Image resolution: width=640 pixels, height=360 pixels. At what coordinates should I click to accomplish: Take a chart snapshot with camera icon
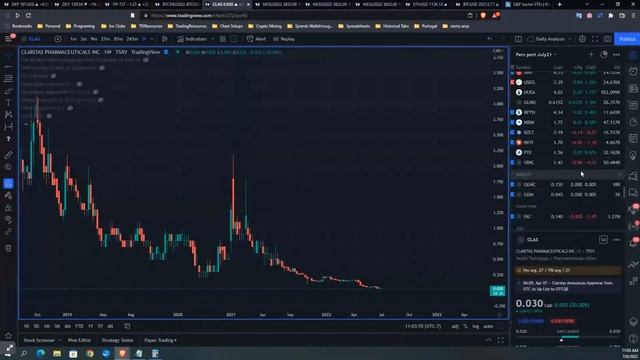tap(608, 39)
